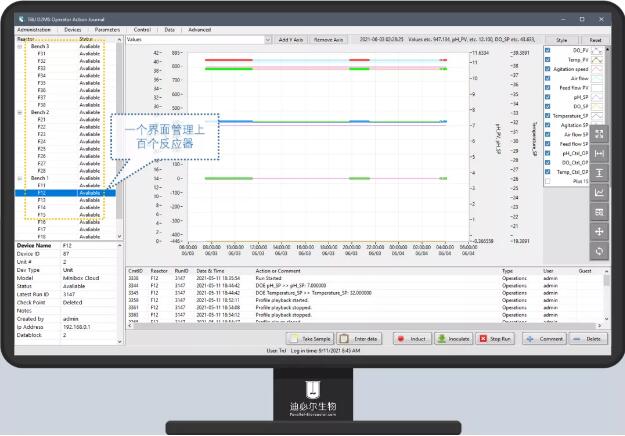Click the Inoculate button
The width and height of the screenshot is (625, 436).
point(454,339)
